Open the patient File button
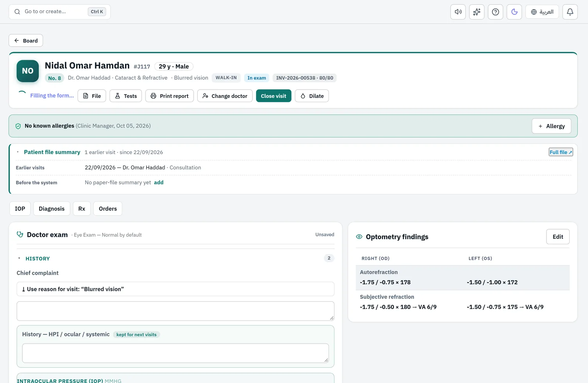Screen dimensions: 588x383 [x=92, y=96]
